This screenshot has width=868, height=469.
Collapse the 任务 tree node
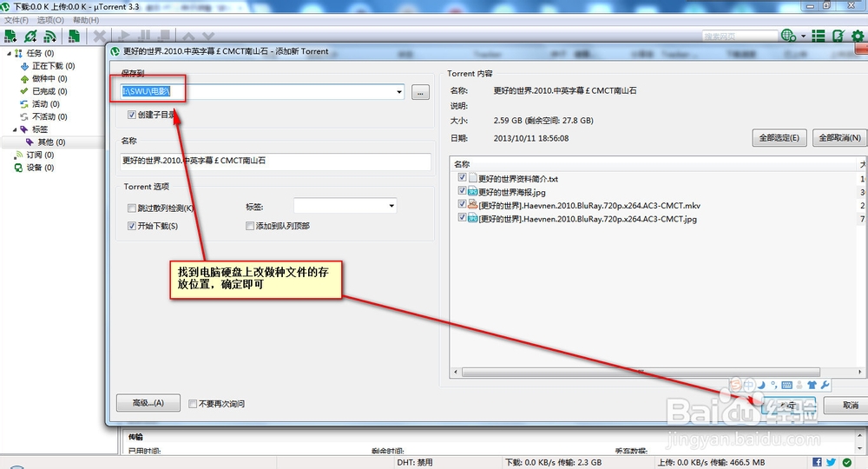pos(9,53)
